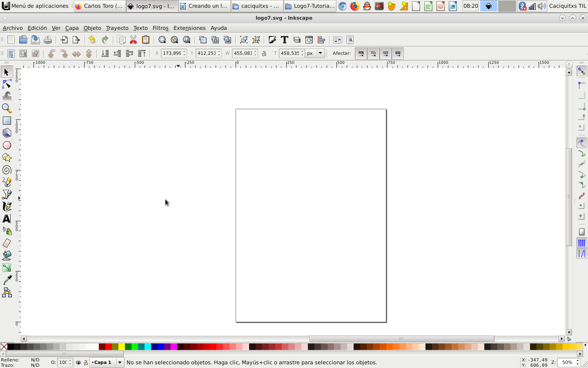588x368 pixels.
Task: Select the Bezier pen tool
Action: click(7, 194)
